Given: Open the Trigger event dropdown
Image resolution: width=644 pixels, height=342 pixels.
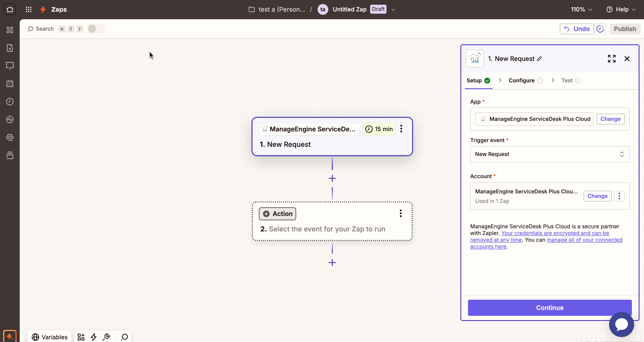Looking at the screenshot, I should pyautogui.click(x=550, y=154).
